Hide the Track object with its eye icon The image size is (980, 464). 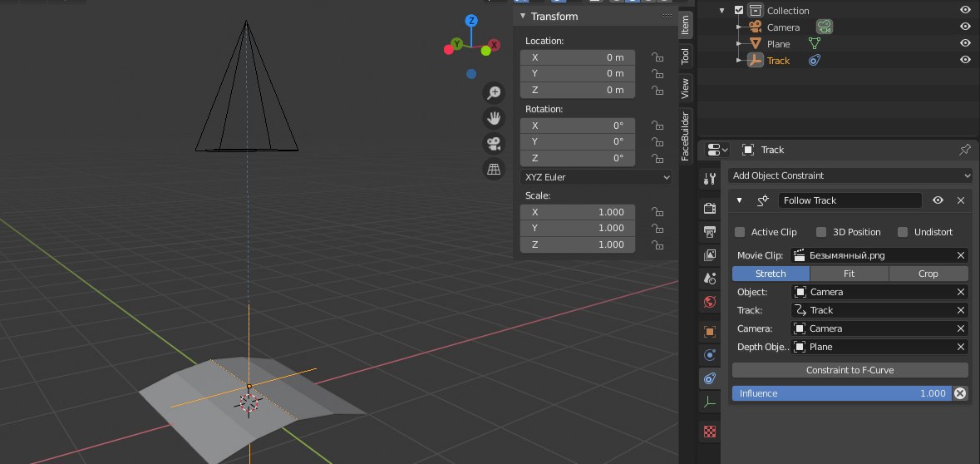click(x=966, y=60)
